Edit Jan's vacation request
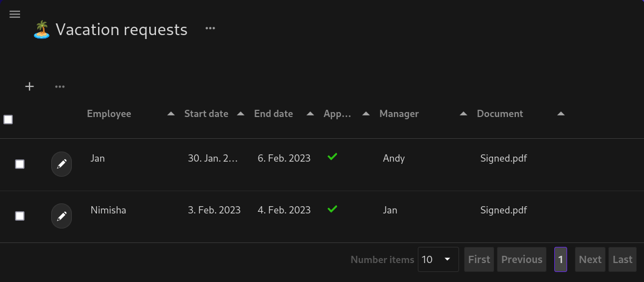644x282 pixels. tap(61, 164)
